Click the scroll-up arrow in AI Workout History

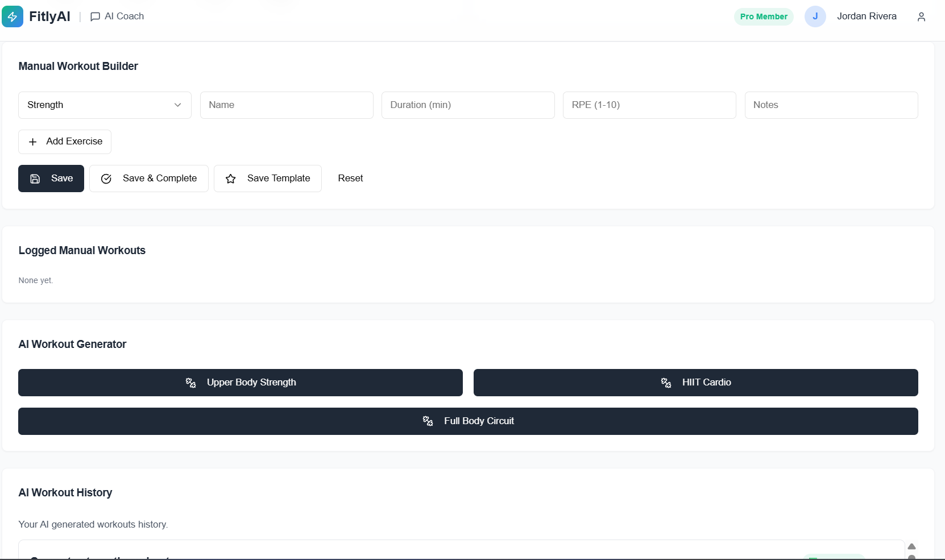[x=912, y=546]
